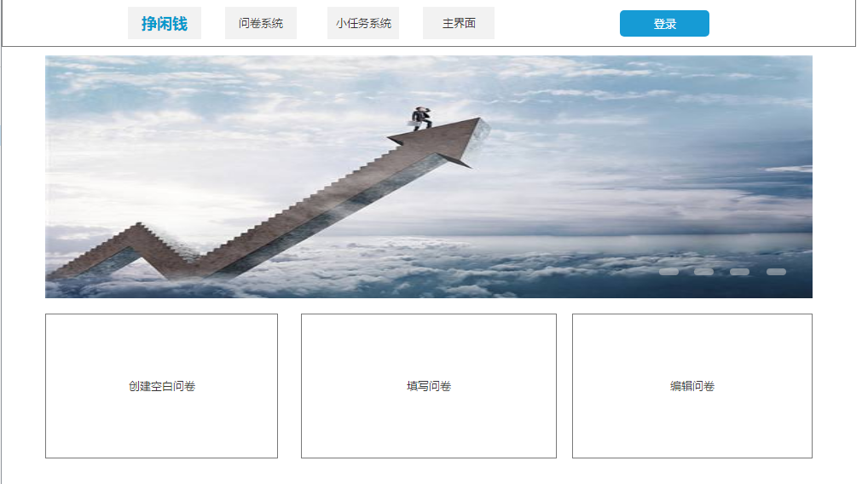
Task: Click the cloud sea below the staircase
Action: click(x=387, y=277)
